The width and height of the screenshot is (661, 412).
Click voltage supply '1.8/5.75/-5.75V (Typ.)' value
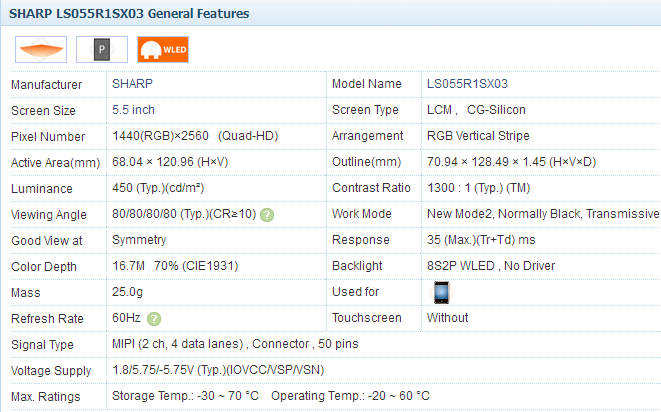click(x=169, y=370)
